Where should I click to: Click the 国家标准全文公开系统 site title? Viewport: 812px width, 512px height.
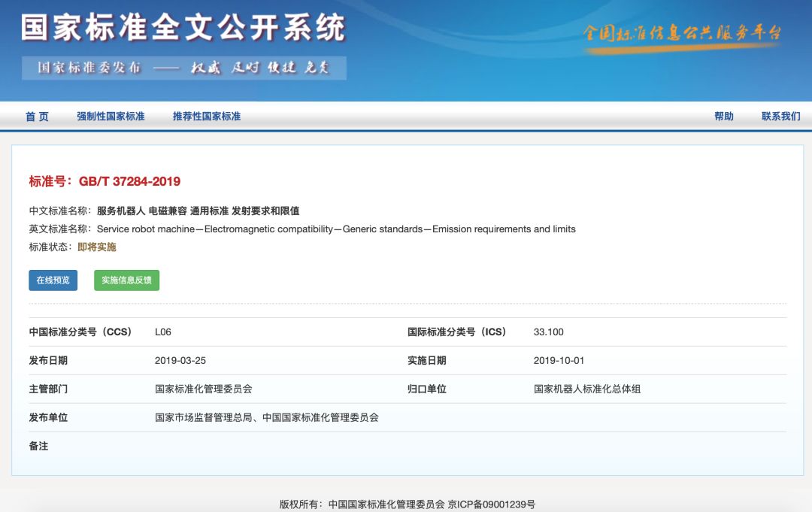[x=183, y=27]
